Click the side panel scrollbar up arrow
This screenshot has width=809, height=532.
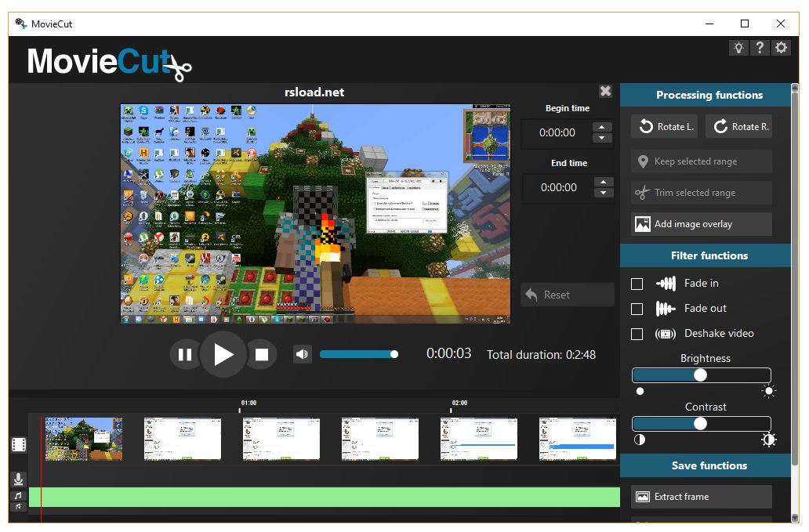795,88
